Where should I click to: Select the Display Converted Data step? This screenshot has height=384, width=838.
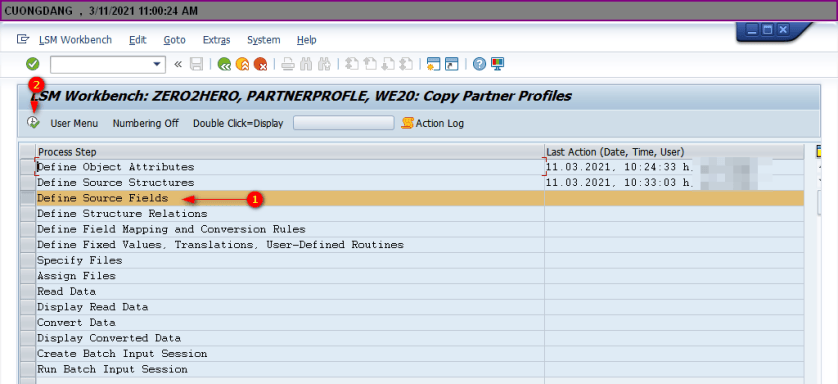[x=290, y=338]
